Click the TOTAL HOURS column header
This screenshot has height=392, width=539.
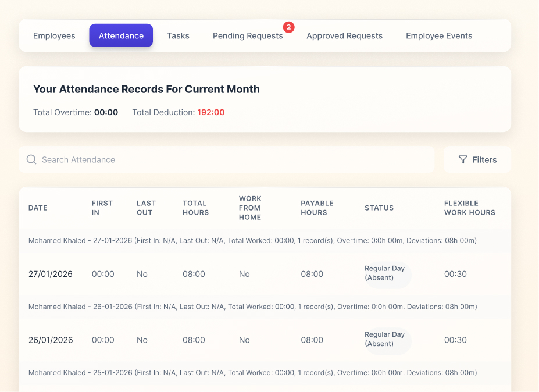tap(195, 208)
